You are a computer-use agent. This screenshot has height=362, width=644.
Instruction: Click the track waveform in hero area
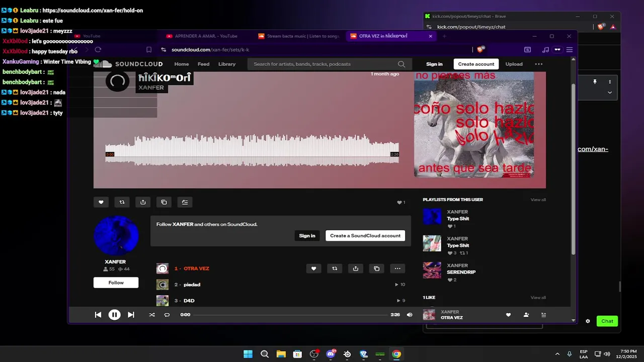point(252,150)
